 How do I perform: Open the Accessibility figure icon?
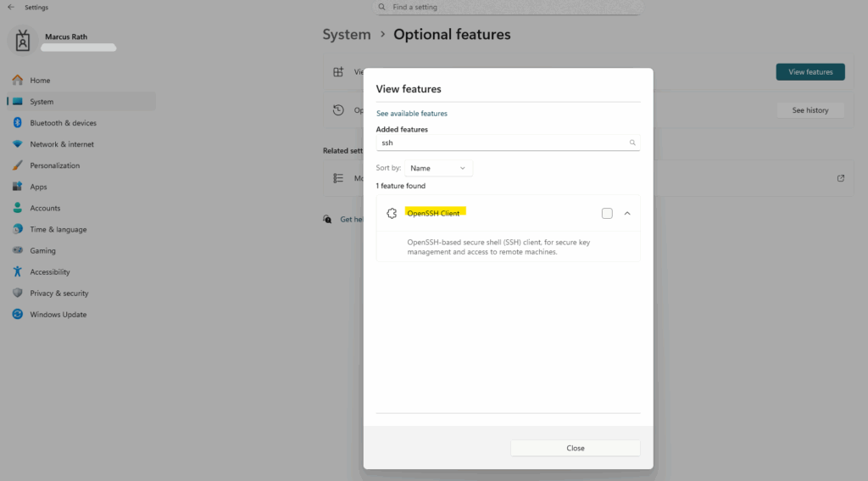coord(18,271)
